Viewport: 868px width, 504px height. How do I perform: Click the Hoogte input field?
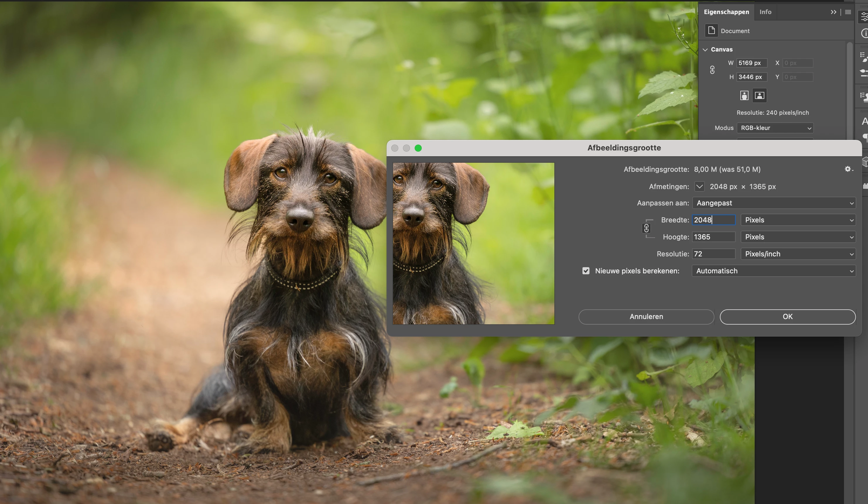pos(713,237)
